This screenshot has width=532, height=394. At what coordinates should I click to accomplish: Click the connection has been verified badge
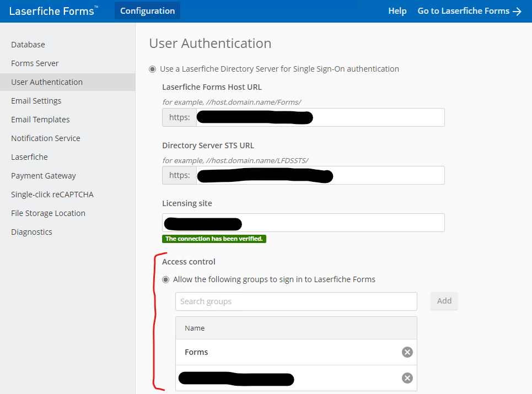click(214, 239)
